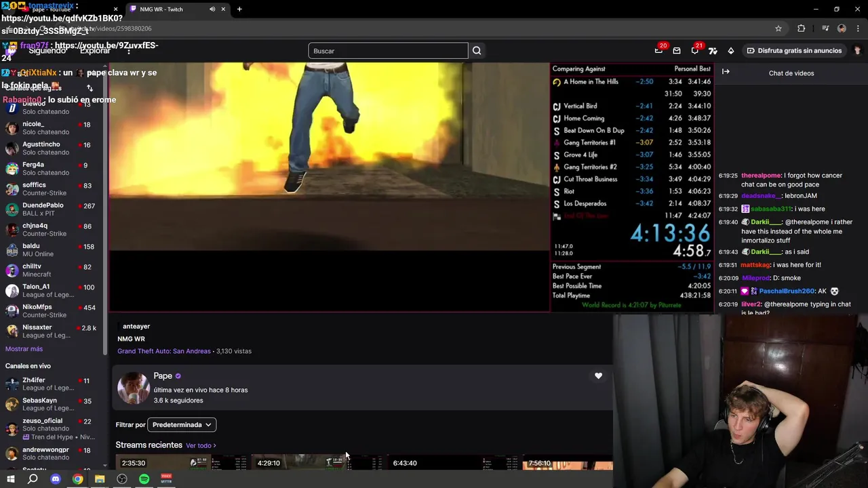Viewport: 868px width, 488px height.
Task: Click PaschalBrush260 username in chat
Action: pyautogui.click(x=785, y=291)
